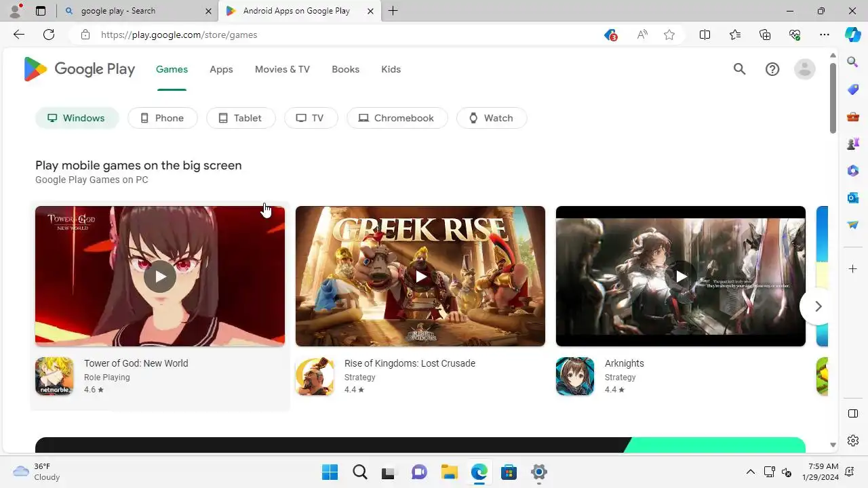Switch to the Games tab
The image size is (868, 488).
172,69
